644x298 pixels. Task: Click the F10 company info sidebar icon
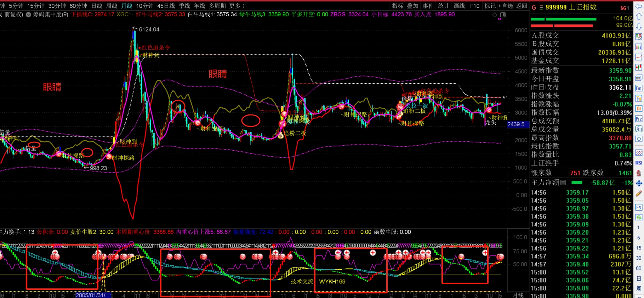tap(639, 88)
